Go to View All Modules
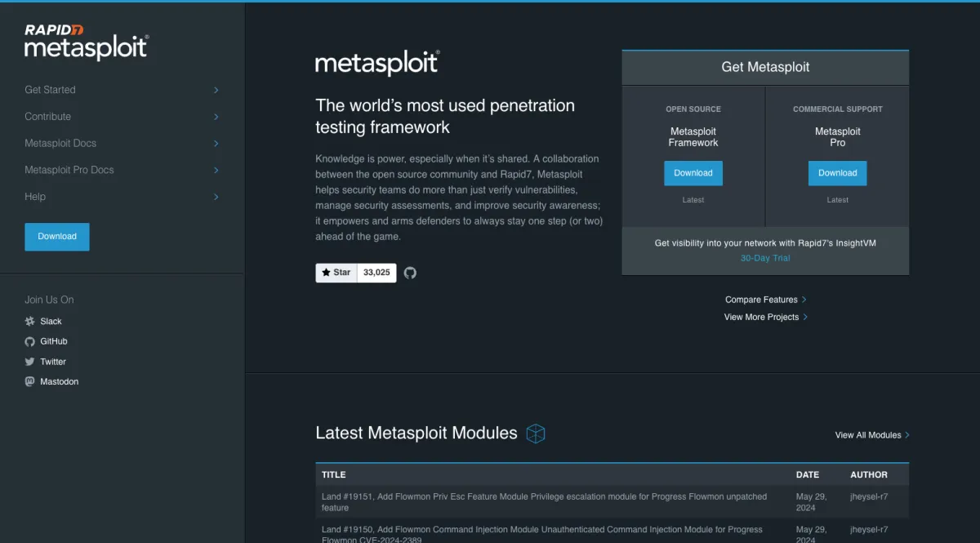 (871, 435)
